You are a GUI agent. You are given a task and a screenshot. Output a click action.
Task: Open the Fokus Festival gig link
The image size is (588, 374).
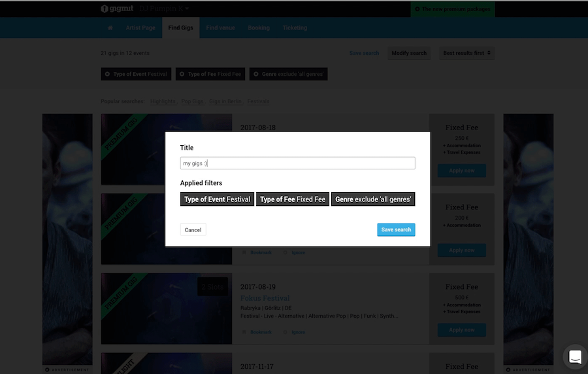pos(265,298)
